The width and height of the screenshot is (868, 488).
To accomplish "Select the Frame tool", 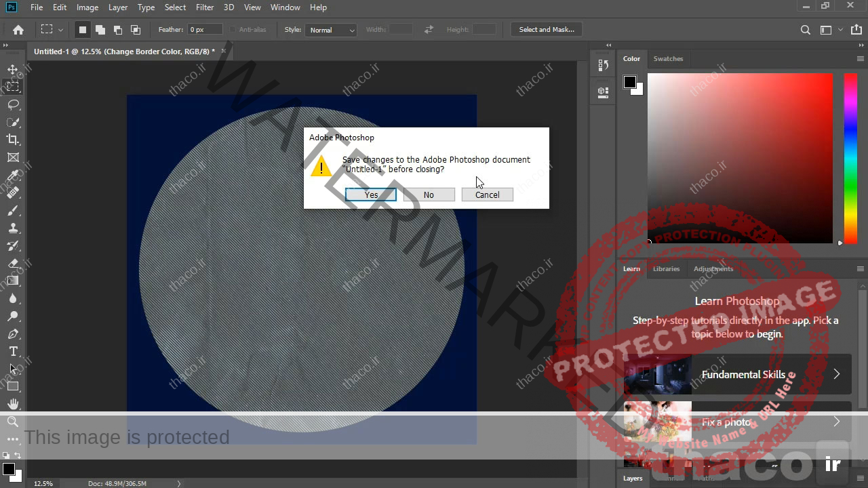I will [13, 157].
